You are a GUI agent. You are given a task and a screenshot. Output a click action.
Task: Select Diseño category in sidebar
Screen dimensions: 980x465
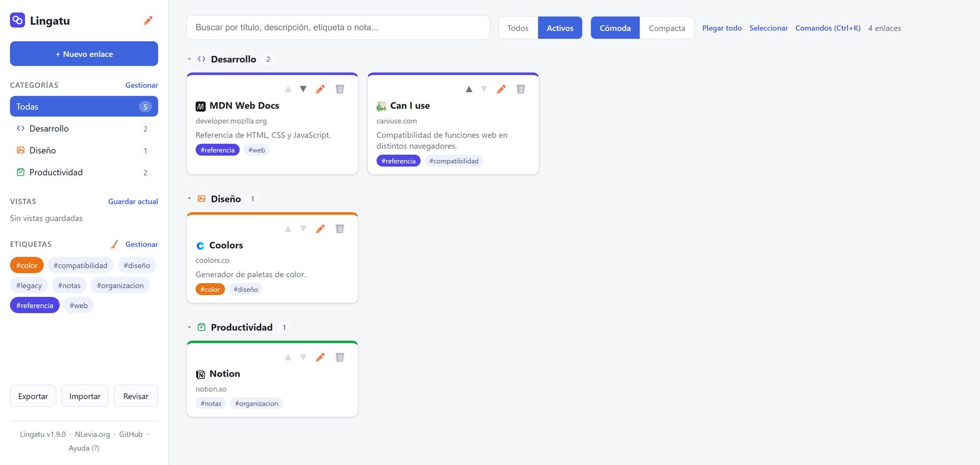(x=84, y=151)
